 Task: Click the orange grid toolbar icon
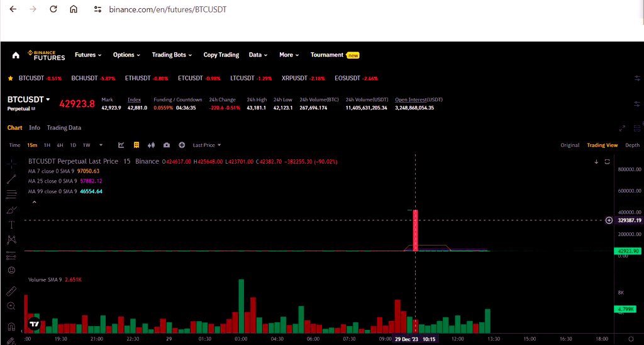click(136, 145)
